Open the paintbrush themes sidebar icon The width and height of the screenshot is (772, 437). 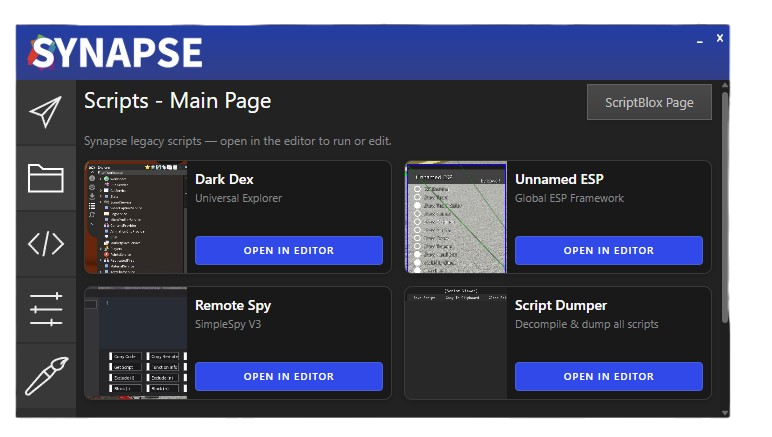pos(46,376)
